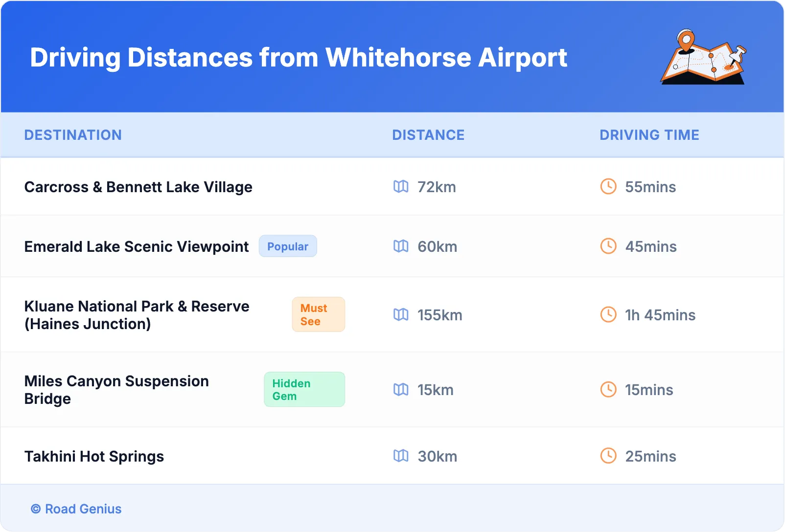The image size is (785, 532).
Task: Click the map icon beside 155km
Action: tap(401, 314)
